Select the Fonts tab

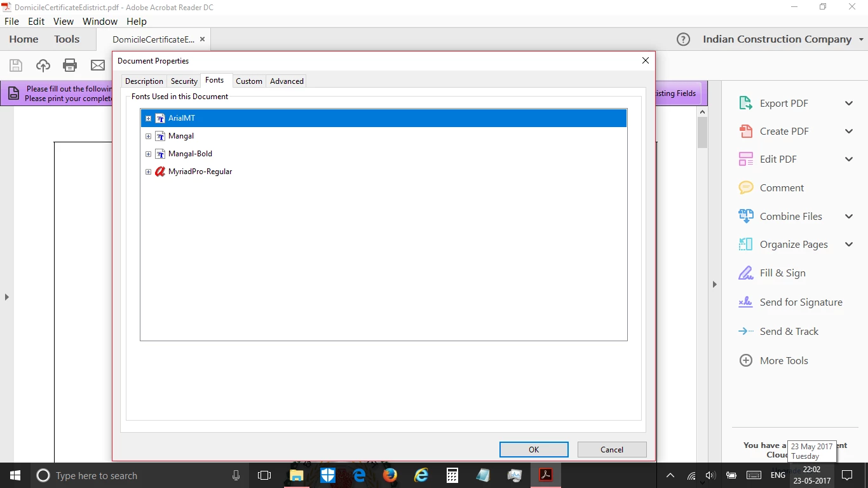[215, 80]
